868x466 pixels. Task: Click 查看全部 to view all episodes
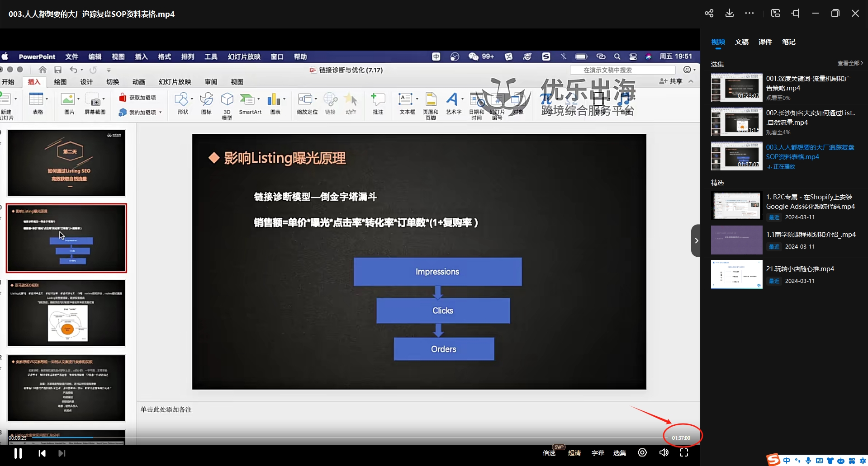coord(850,63)
